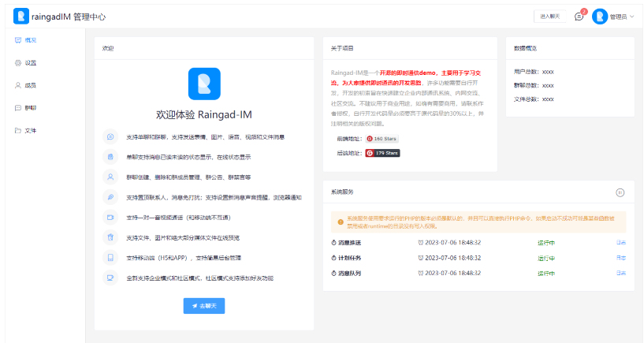Select the 文件 folder icon in sidebar

[18, 130]
